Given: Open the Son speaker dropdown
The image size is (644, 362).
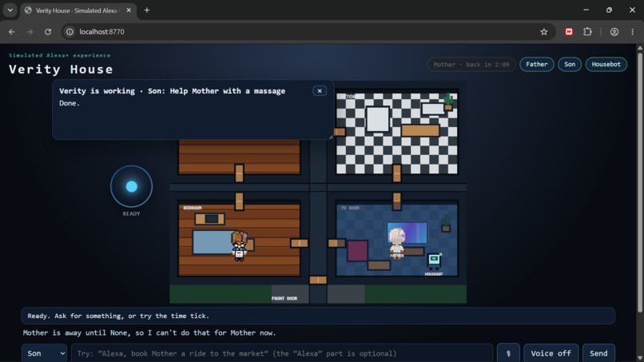Looking at the screenshot, I should coord(45,353).
